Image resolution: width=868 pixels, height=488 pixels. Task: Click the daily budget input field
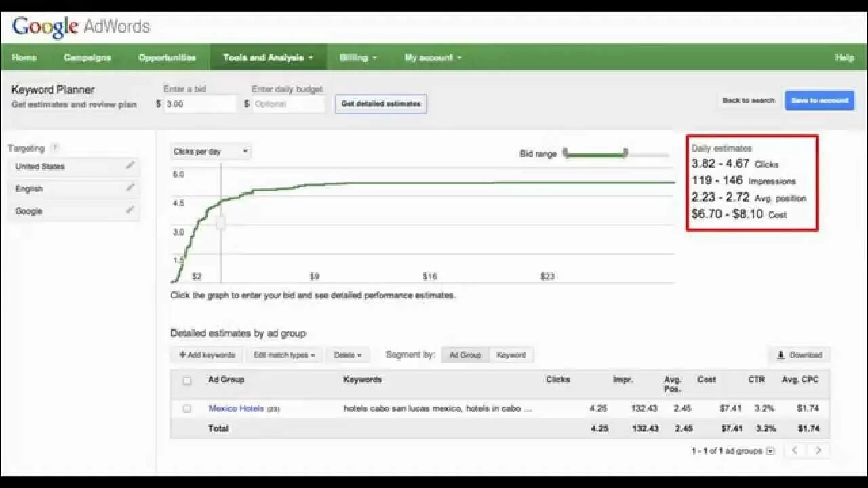[289, 104]
